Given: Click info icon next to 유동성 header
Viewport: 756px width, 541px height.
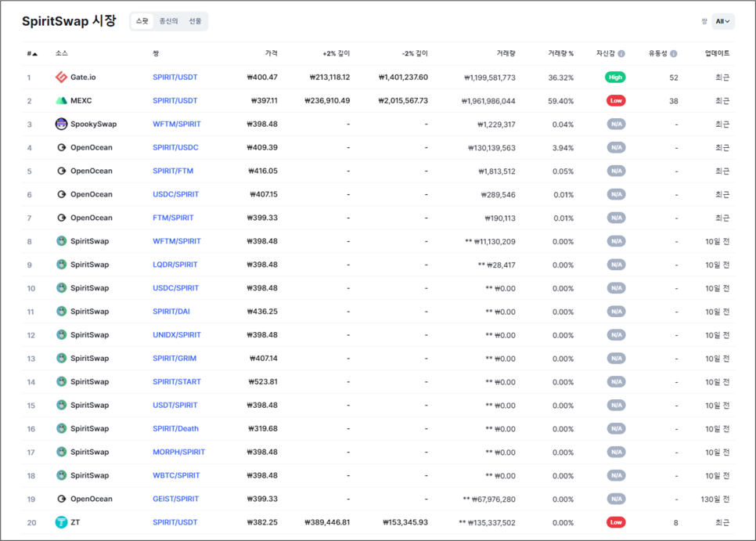Looking at the screenshot, I should [x=674, y=53].
